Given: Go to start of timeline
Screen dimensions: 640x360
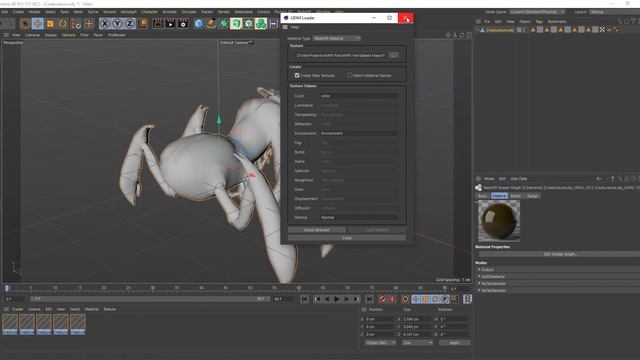Looking at the screenshot, I should point(304,300).
